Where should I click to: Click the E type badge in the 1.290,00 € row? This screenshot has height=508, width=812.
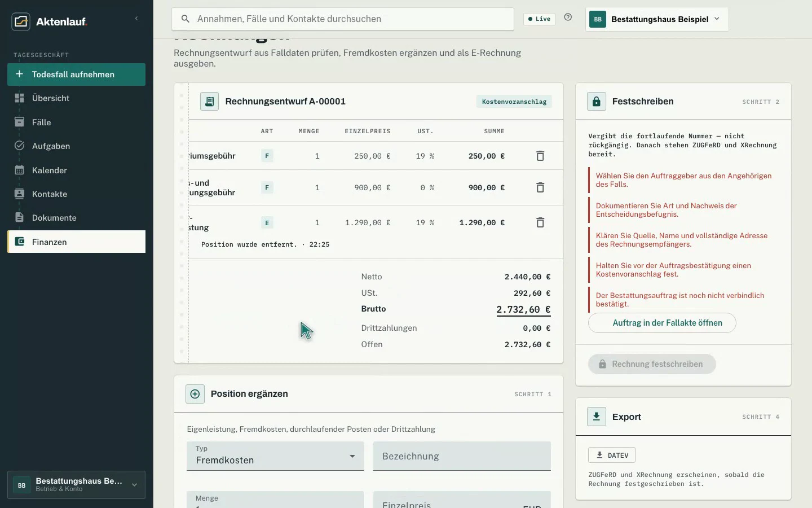pos(267,222)
